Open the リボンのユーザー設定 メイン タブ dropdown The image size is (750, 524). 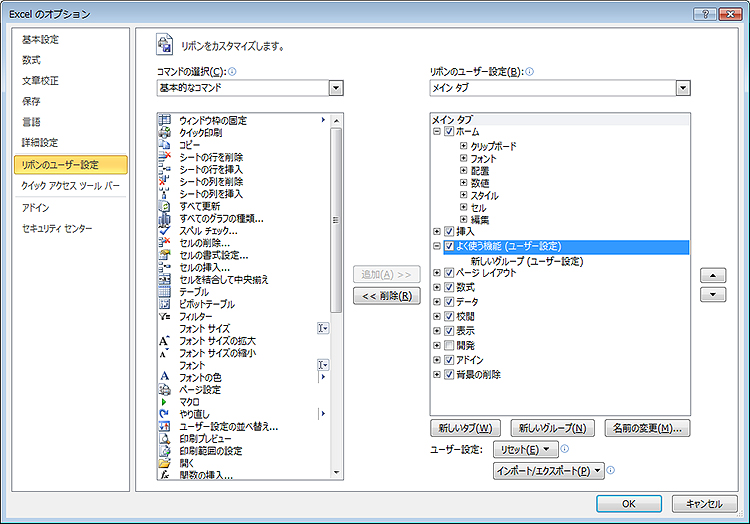click(683, 88)
